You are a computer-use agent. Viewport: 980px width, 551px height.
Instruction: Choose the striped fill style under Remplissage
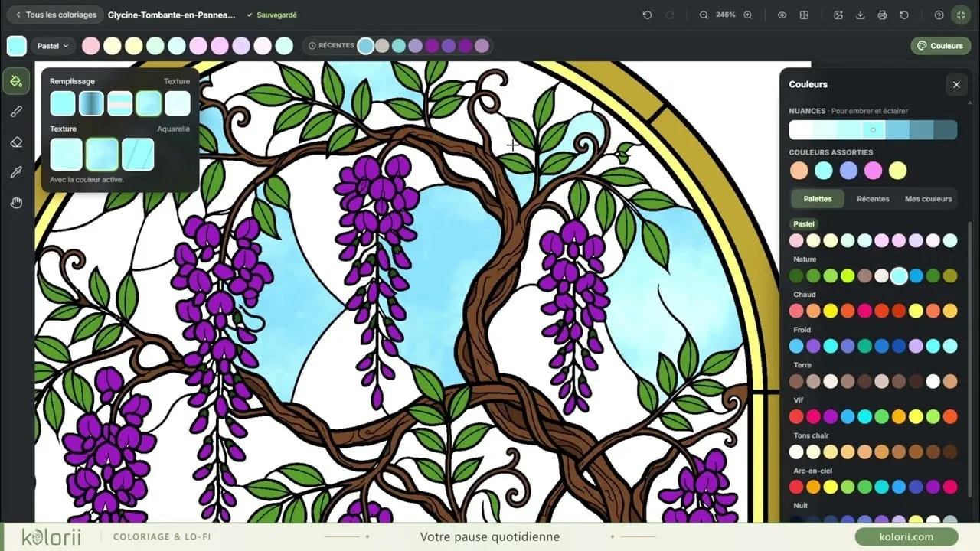(120, 103)
